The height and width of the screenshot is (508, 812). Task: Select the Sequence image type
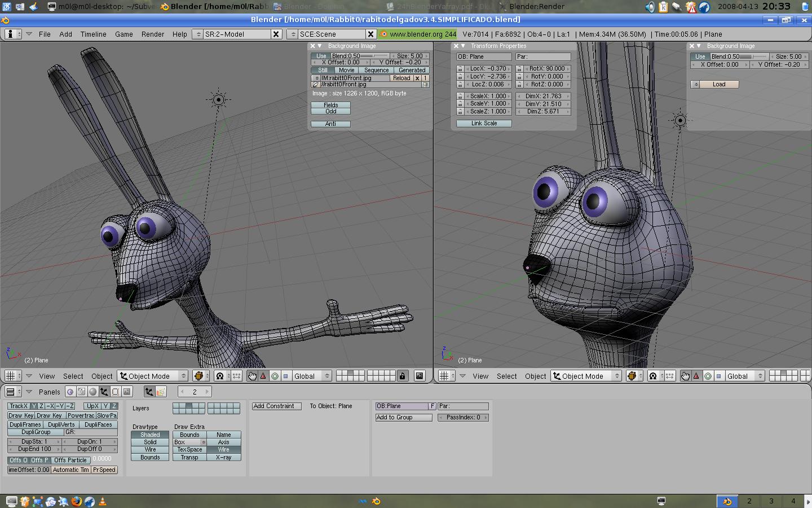376,71
